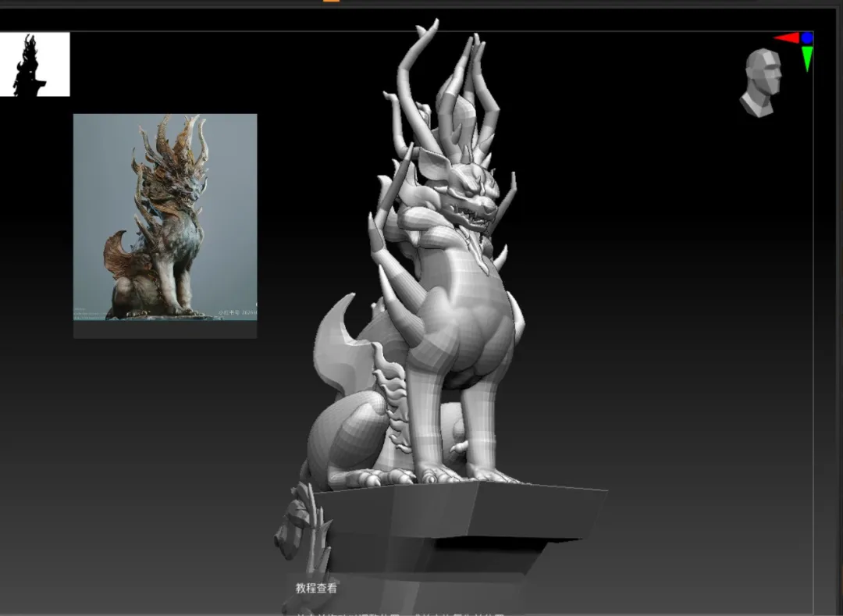This screenshot has width=843, height=616.
Task: Click the orange marker at top edge
Action: (332, 2)
